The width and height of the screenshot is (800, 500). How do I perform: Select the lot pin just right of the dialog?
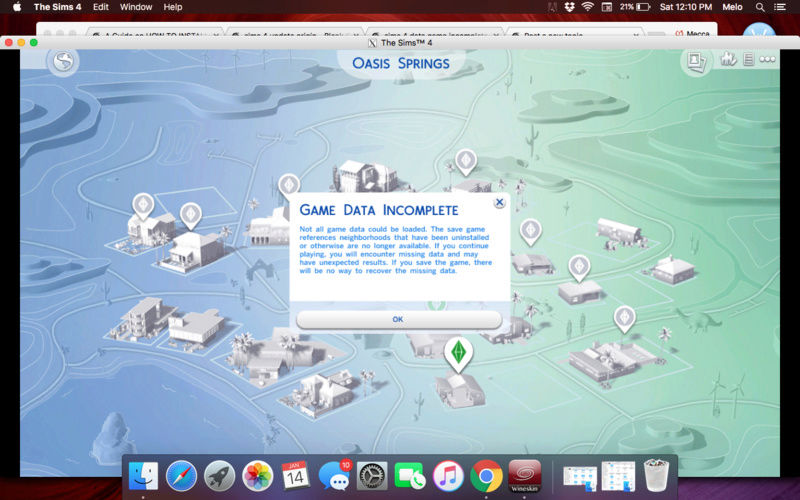531,231
